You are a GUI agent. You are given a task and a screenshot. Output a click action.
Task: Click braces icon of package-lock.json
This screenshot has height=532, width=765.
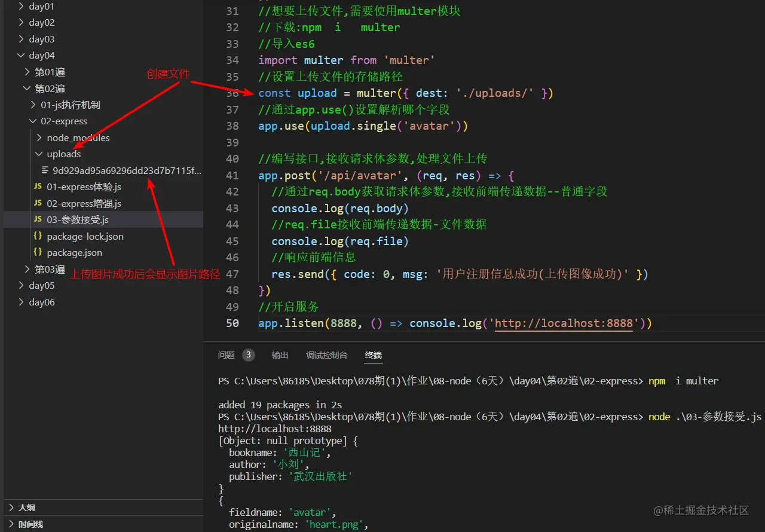(38, 236)
